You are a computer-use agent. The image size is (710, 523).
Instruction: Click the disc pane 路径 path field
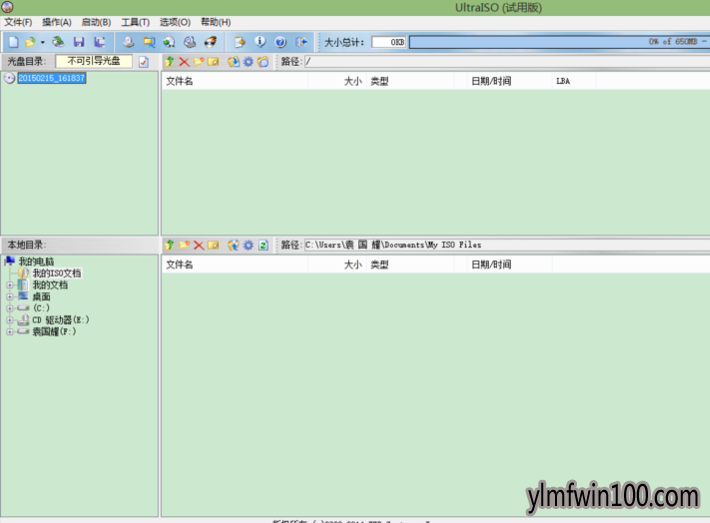(507, 62)
